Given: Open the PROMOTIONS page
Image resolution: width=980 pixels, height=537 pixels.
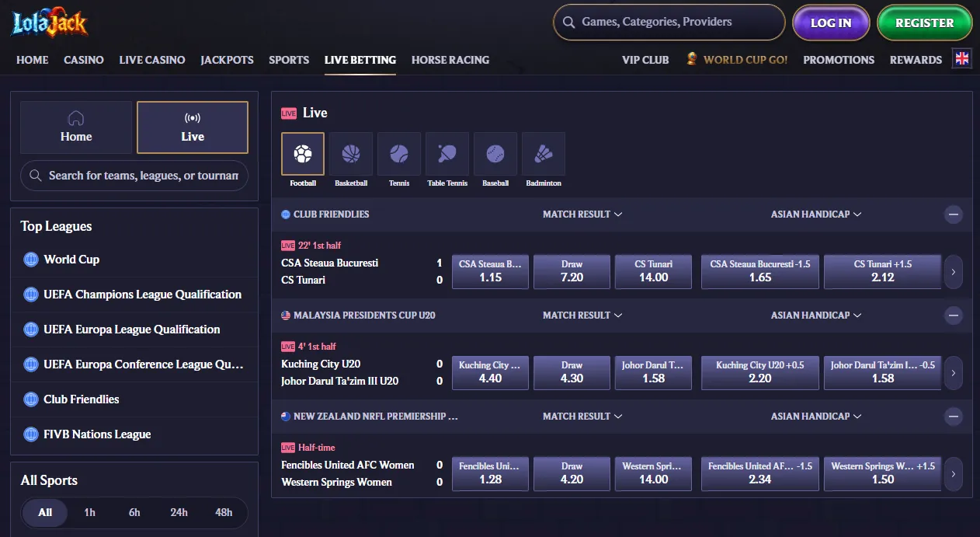Looking at the screenshot, I should click(839, 60).
